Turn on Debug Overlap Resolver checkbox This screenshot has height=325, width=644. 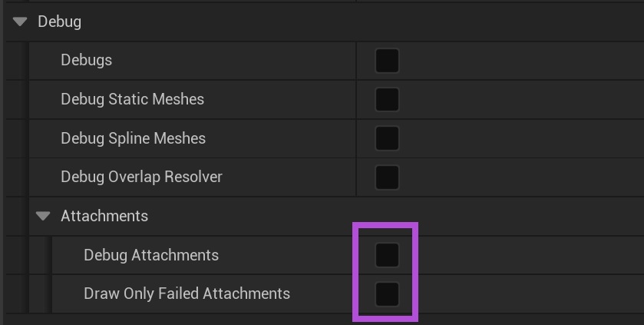(x=387, y=177)
